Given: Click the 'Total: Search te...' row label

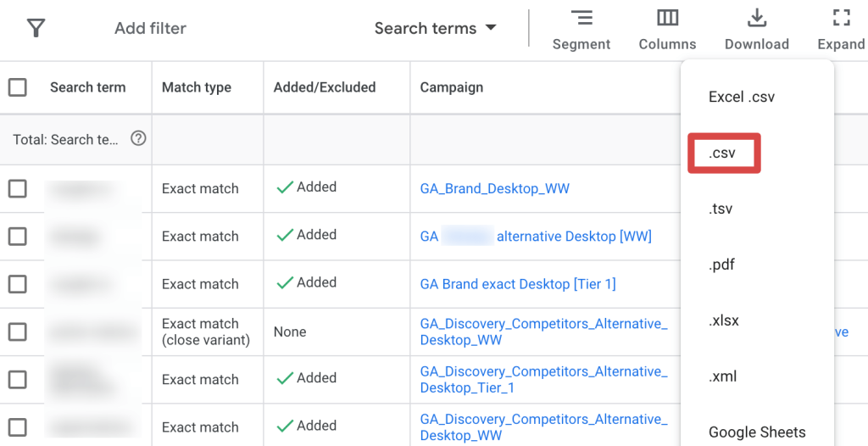Looking at the screenshot, I should coord(65,140).
